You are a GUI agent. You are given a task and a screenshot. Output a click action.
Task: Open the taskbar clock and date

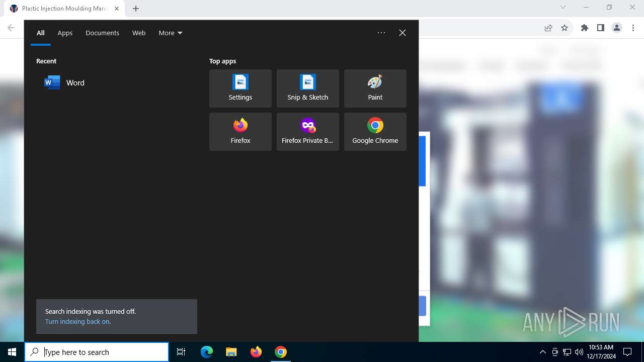coord(601,352)
